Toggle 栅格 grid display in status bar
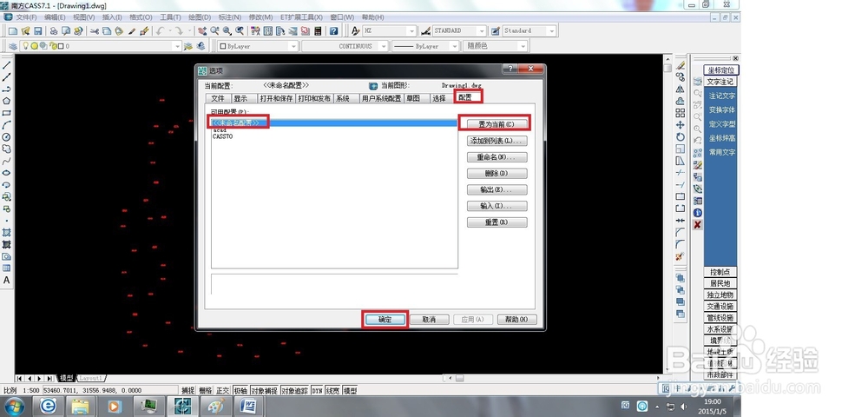 (x=206, y=390)
